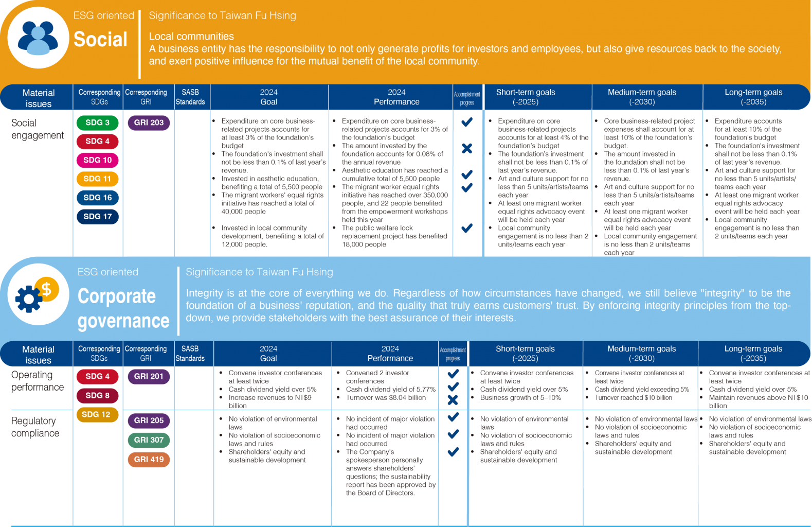Open the Social engagement material issue label
Viewport: 812px width, 527px height.
[x=38, y=129]
